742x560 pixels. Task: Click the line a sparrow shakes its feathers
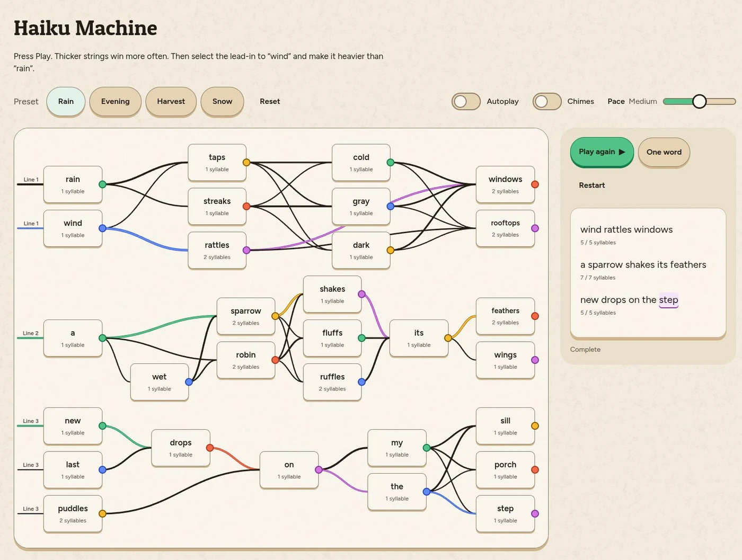tap(643, 264)
